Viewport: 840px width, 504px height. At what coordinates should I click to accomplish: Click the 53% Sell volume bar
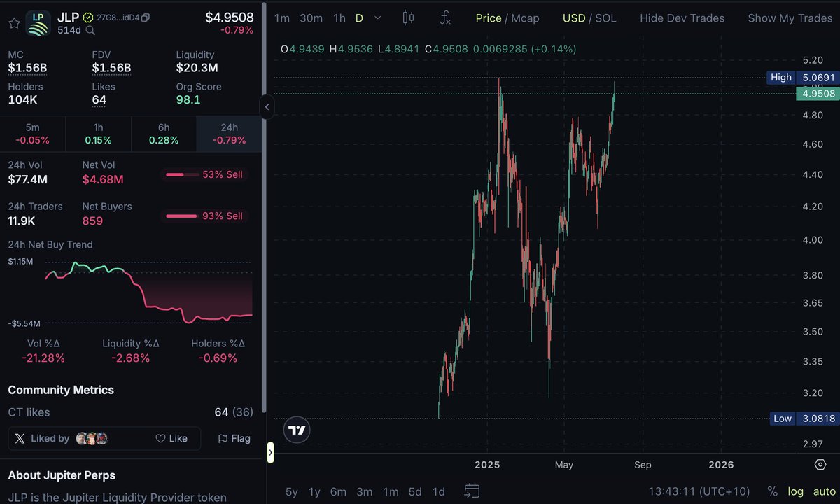point(204,174)
